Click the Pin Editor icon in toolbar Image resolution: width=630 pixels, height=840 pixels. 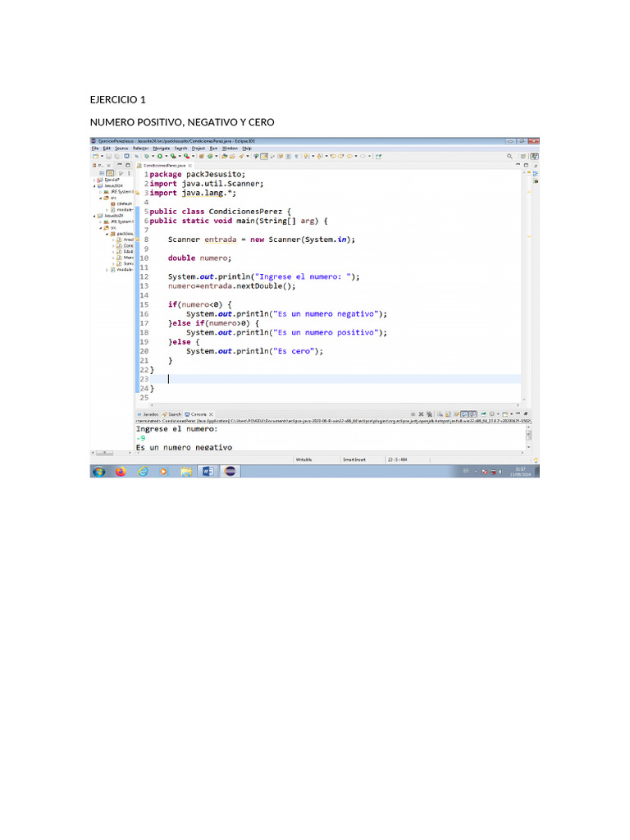click(x=378, y=157)
